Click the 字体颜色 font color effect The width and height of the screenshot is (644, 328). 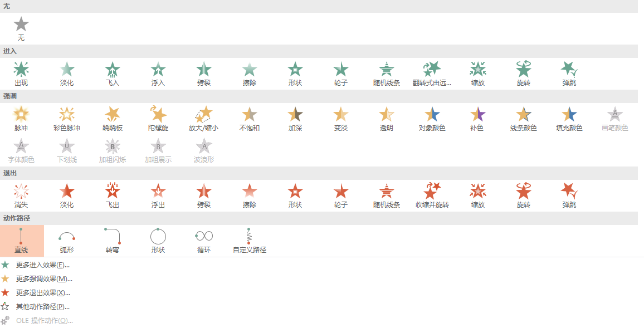[21, 151]
